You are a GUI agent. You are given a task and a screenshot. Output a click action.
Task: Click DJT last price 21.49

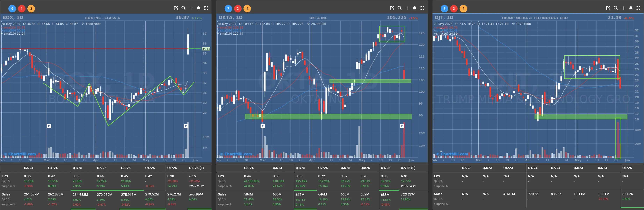tap(614, 17)
